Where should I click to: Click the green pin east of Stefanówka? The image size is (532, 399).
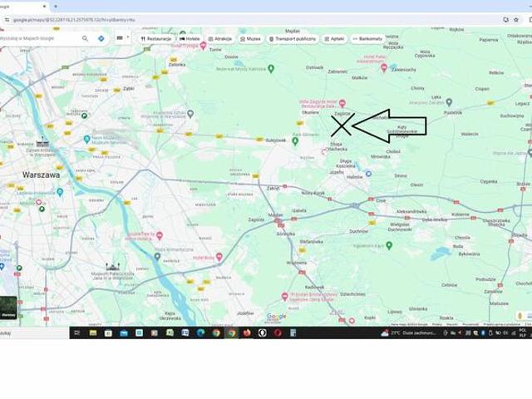389,245
